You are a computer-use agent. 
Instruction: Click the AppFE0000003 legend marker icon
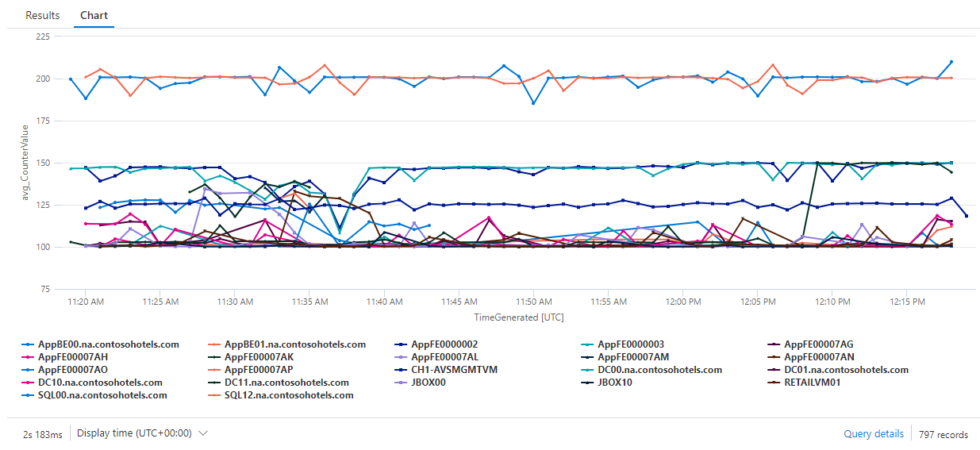coord(587,344)
